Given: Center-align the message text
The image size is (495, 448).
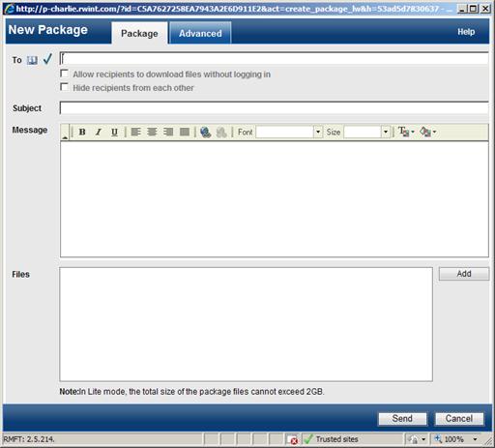Looking at the screenshot, I should tap(152, 132).
